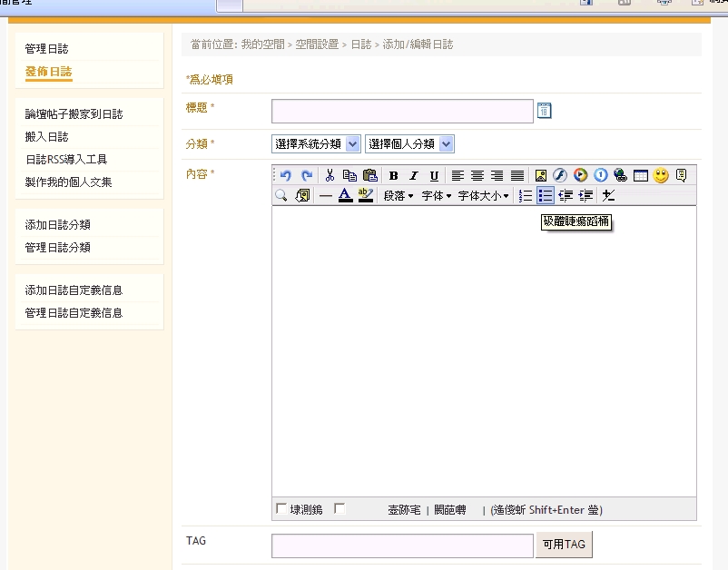Viewport: 728px width, 570px height.
Task: Click the copy icon in editor toolbar
Action: coord(349,175)
